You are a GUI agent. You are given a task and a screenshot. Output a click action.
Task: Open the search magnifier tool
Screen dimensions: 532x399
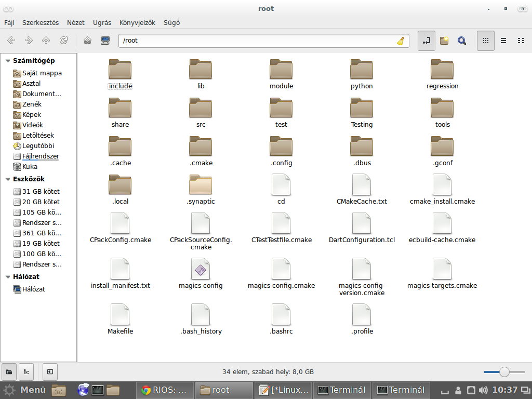(462, 41)
